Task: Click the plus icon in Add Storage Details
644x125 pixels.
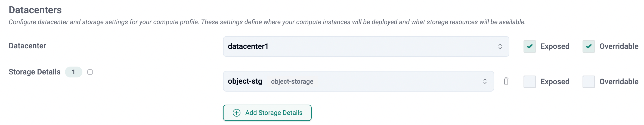Action: point(237,113)
